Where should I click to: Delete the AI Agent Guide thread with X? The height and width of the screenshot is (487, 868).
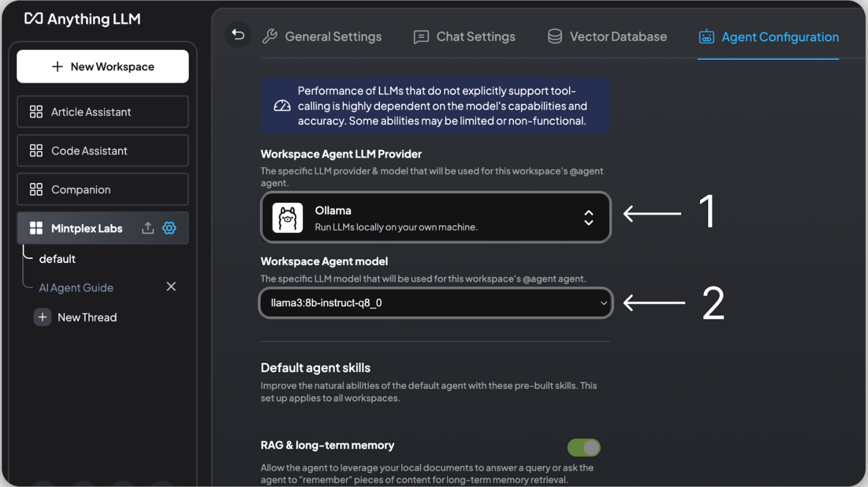point(171,287)
